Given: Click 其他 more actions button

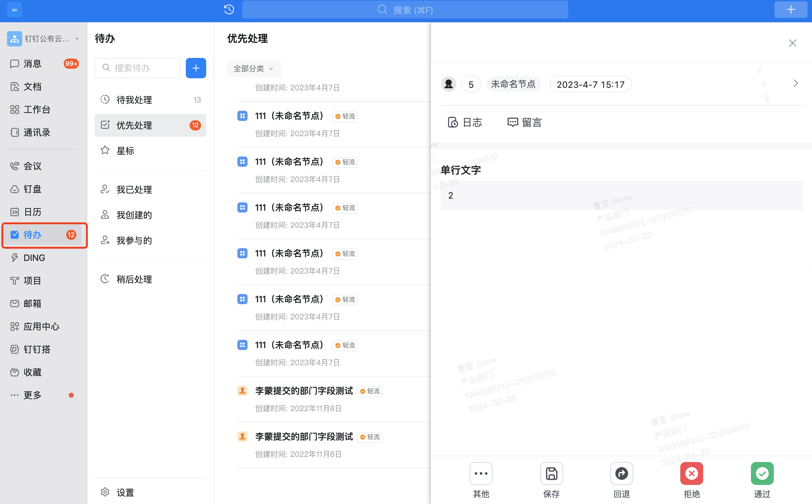Looking at the screenshot, I should 481,480.
